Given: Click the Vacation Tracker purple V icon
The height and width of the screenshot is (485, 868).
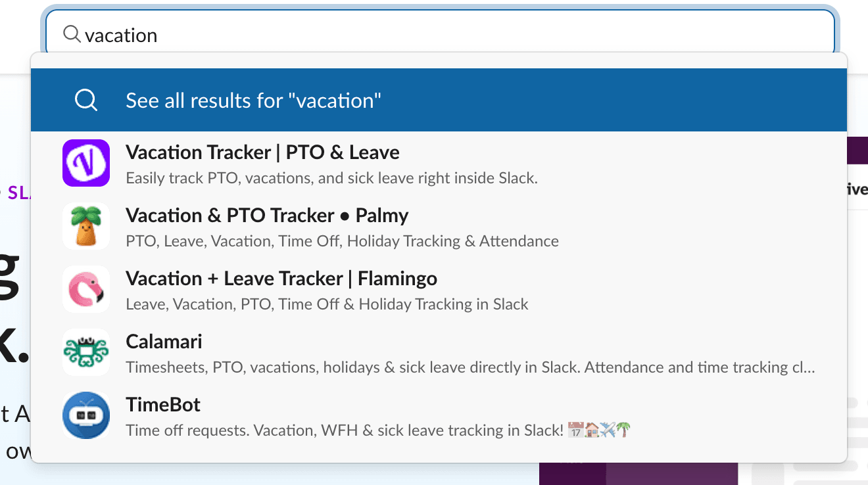Looking at the screenshot, I should [x=86, y=163].
